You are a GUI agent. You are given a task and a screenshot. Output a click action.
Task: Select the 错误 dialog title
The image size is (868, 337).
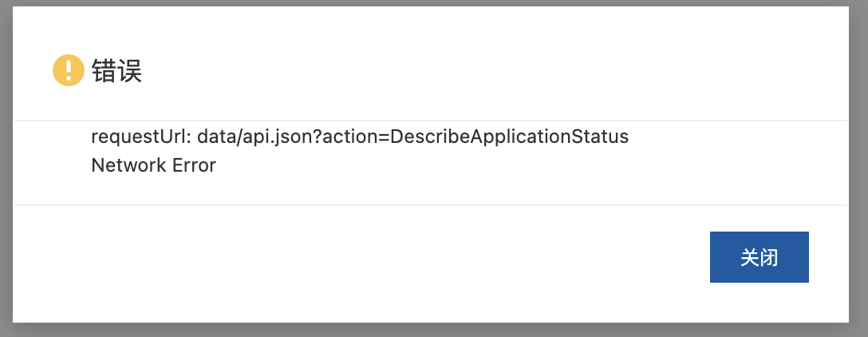[116, 71]
